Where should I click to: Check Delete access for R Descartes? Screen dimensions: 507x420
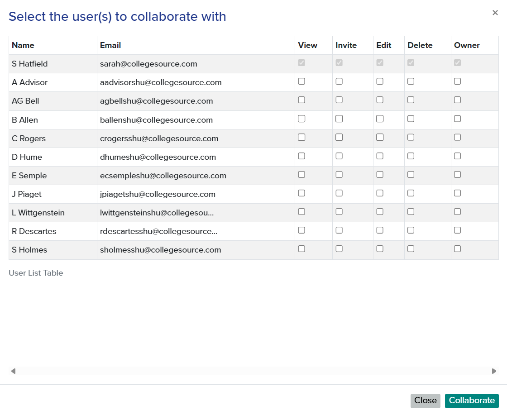point(411,230)
